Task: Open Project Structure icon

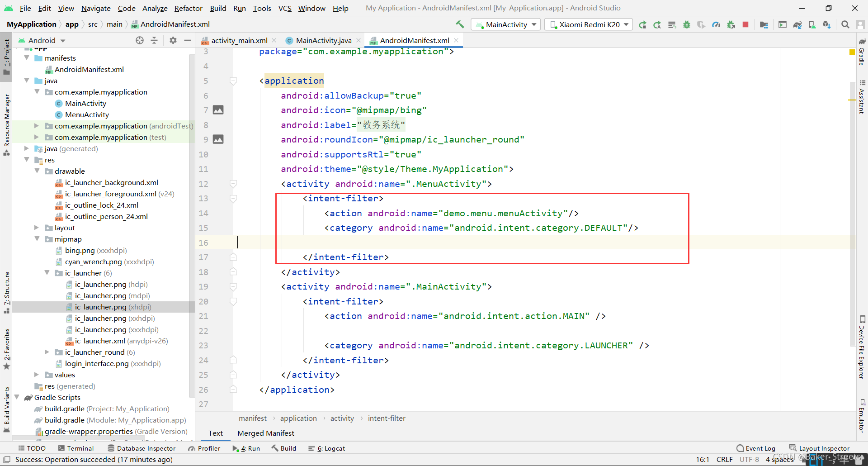Action: click(x=764, y=24)
